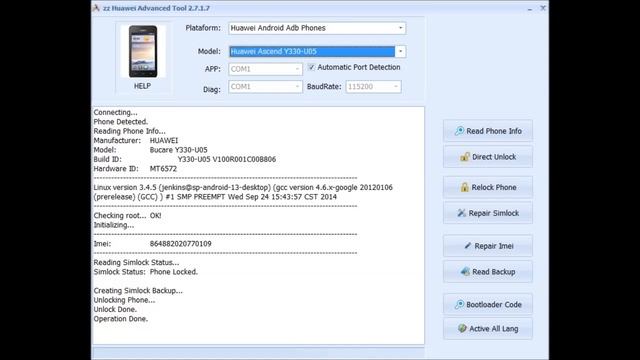Click the Active All Lang button label
This screenshot has height=360, width=640.
tap(494, 329)
